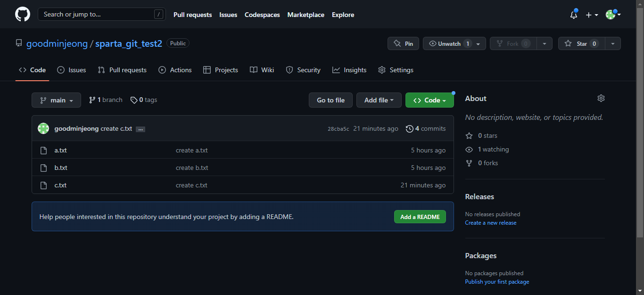
Task: View the 0 tags list
Action: 144,100
